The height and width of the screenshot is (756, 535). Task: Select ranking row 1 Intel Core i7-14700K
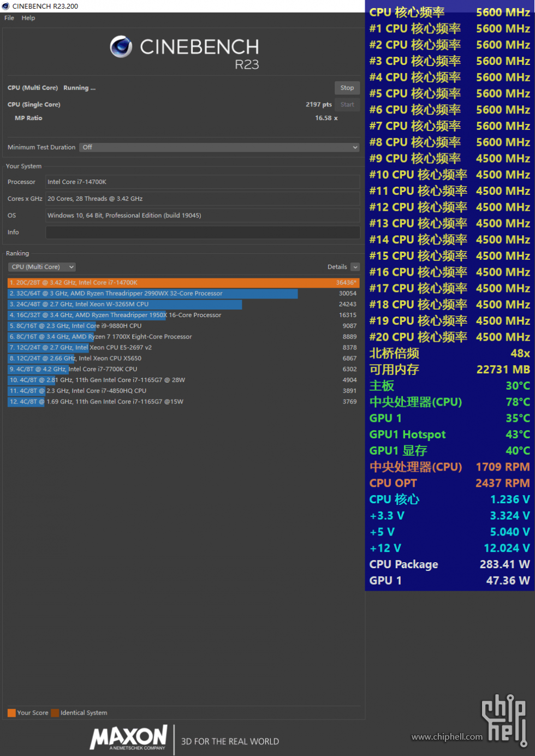point(183,283)
